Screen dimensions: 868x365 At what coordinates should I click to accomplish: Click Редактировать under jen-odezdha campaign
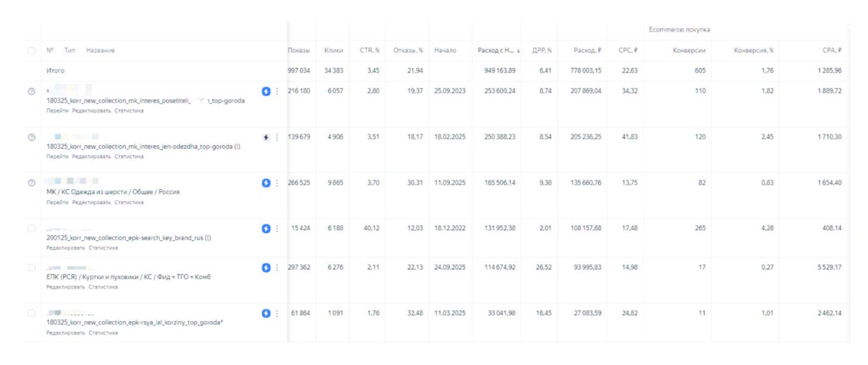click(x=91, y=156)
